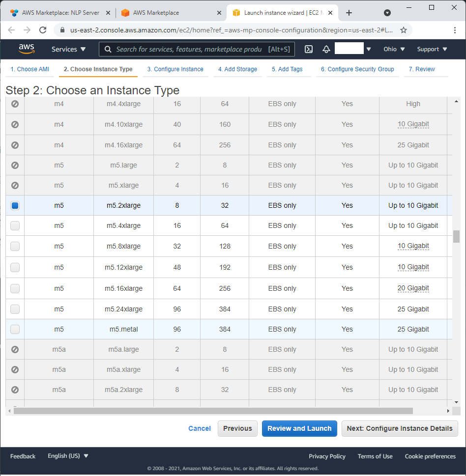Cancel the launch instance wizard
This screenshot has width=466, height=476.
point(200,428)
